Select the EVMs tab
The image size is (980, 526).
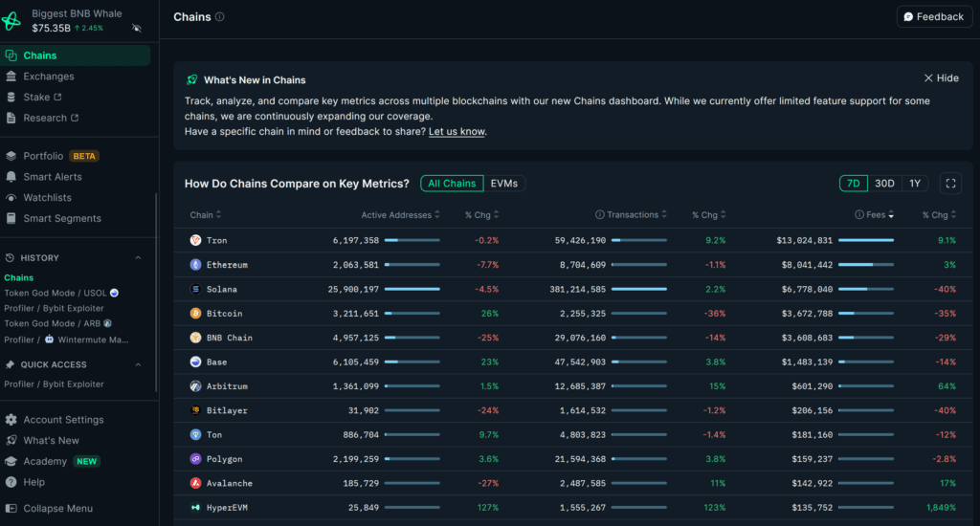(x=504, y=184)
